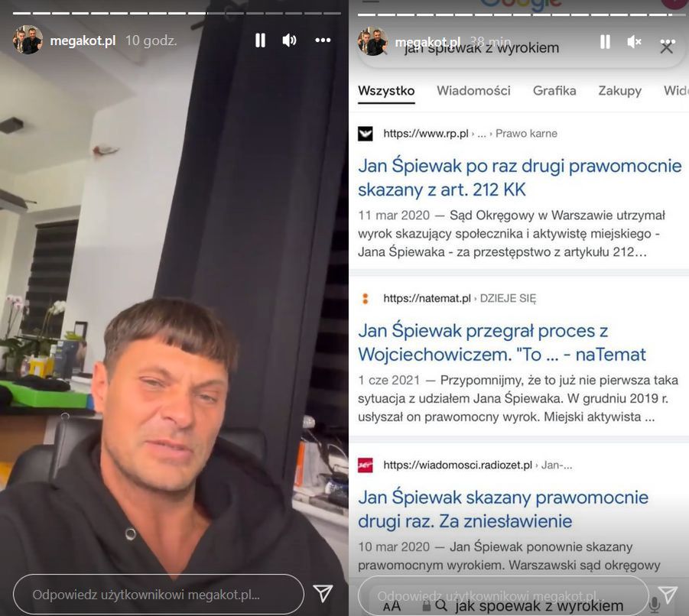Viewport: 689px width, 616px height.
Task: Tap the AA text size icon
Action: click(392, 606)
